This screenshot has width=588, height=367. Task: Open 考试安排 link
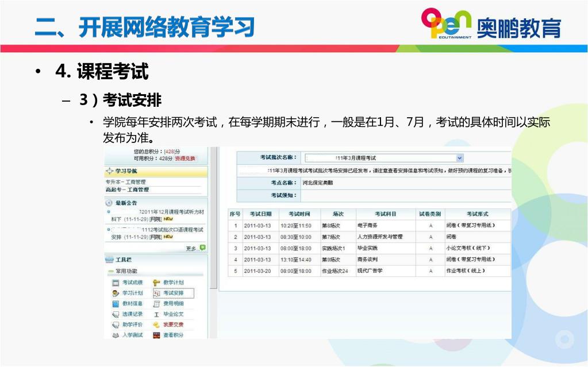coord(173,293)
